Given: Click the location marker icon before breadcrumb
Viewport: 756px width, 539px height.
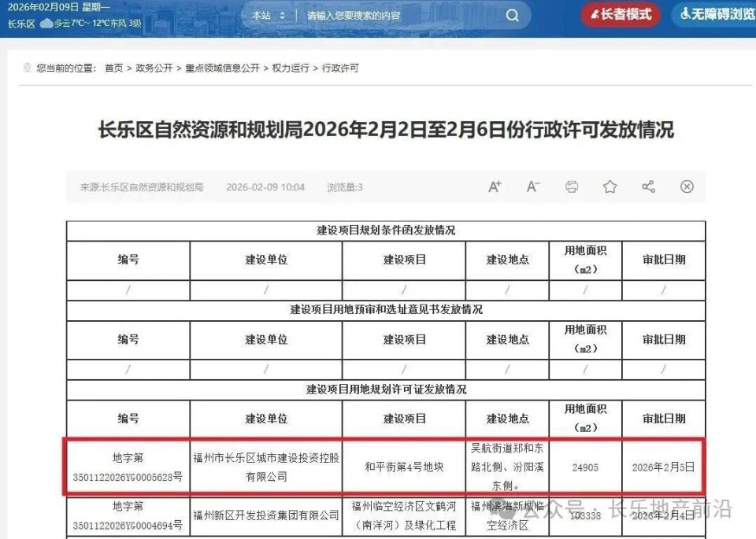Looking at the screenshot, I should coord(26,68).
